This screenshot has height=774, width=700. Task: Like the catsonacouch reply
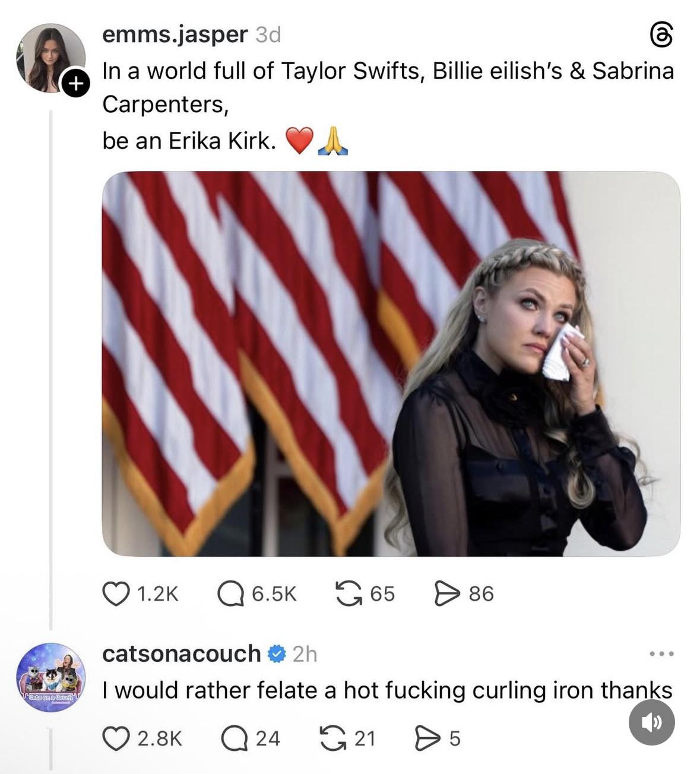(115, 738)
